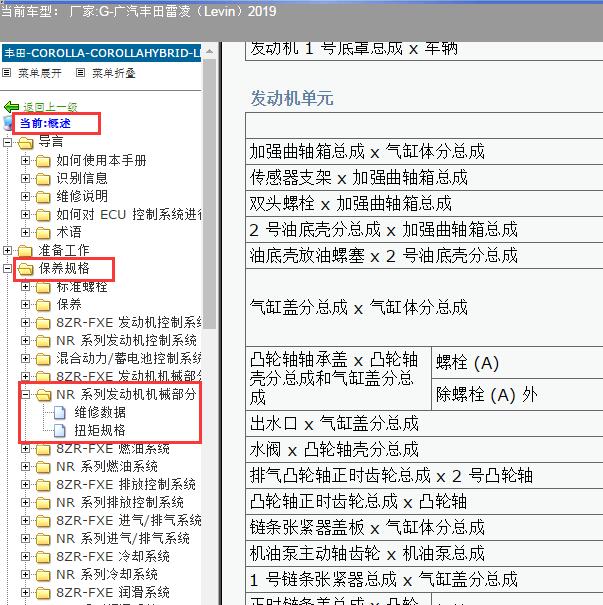Click the 8ZR-FXE 润滑系统 folder icon
This screenshot has height=605, width=603.
(x=43, y=593)
